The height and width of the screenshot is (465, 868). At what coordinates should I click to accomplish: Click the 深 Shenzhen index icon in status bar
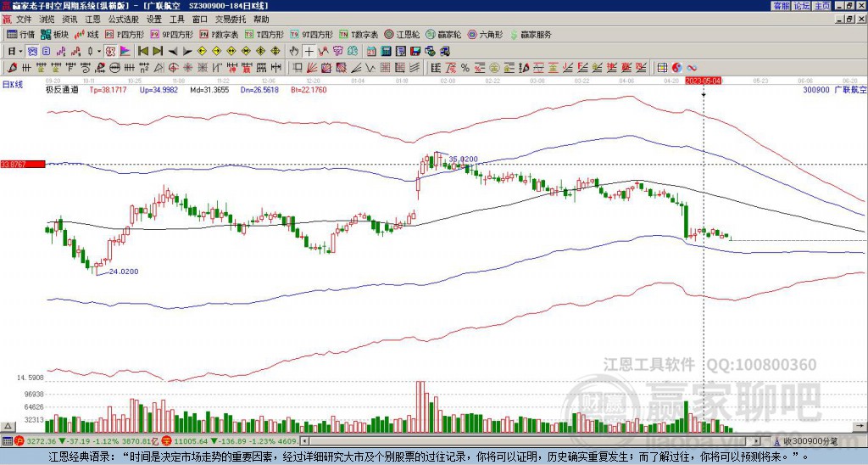[167, 441]
